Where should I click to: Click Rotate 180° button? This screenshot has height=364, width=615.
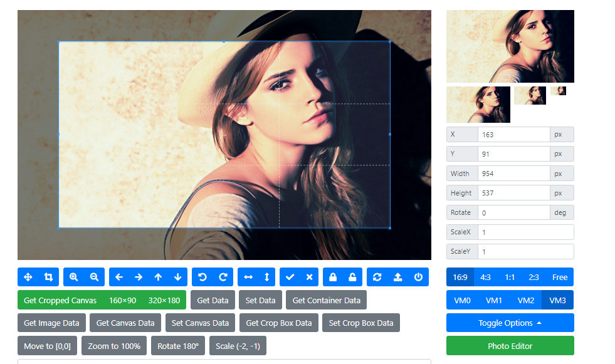178,346
